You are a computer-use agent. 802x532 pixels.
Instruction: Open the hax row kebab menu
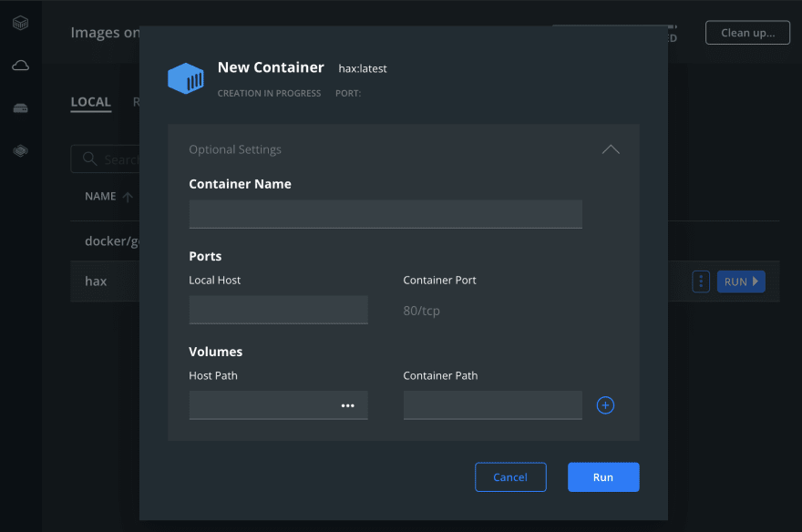pyautogui.click(x=701, y=281)
